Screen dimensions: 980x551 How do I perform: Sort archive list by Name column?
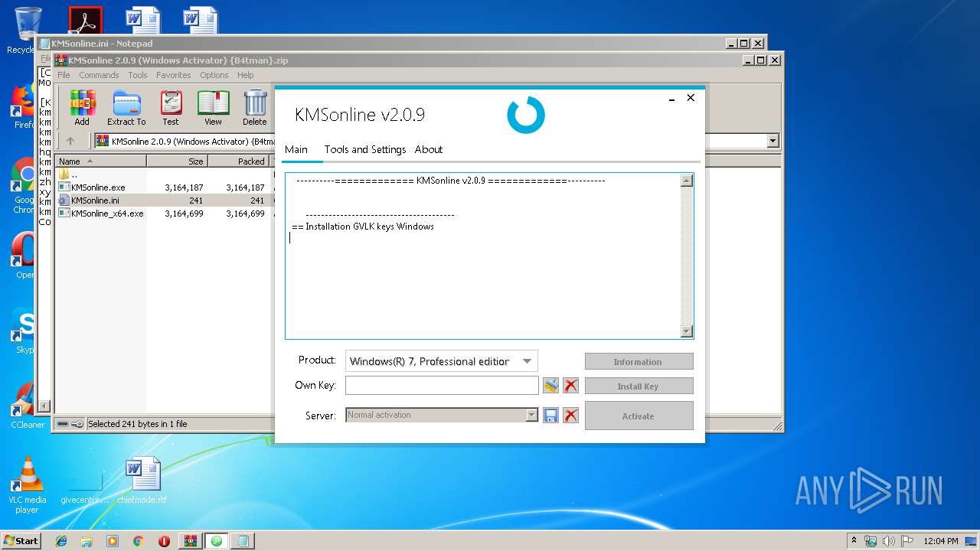click(x=100, y=161)
